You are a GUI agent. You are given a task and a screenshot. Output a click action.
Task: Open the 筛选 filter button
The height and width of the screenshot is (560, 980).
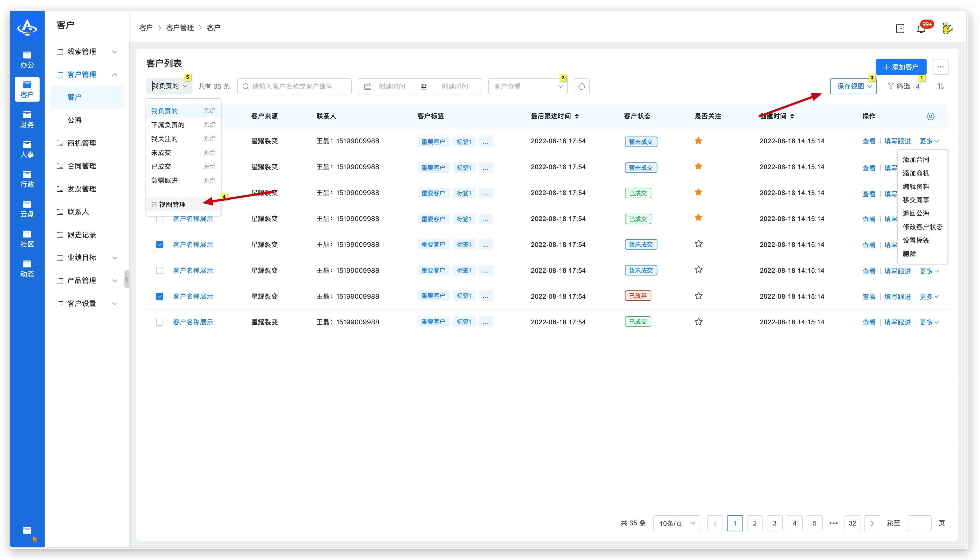tap(904, 86)
